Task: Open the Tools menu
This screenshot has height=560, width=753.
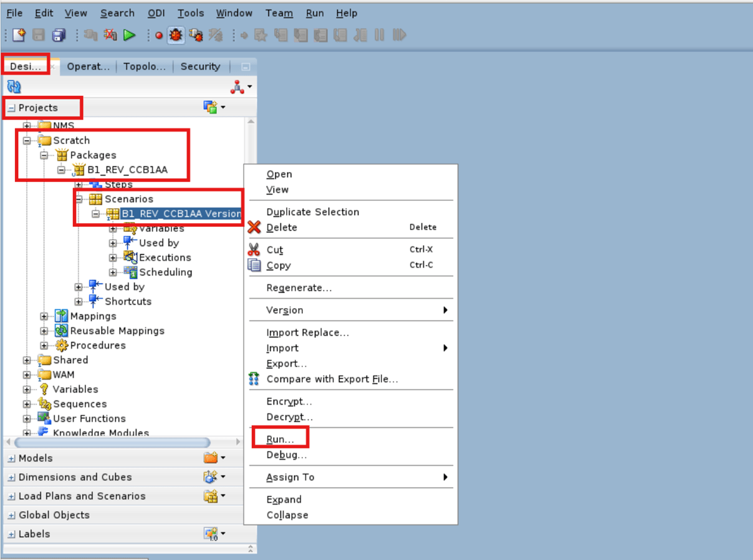Action: [190, 13]
